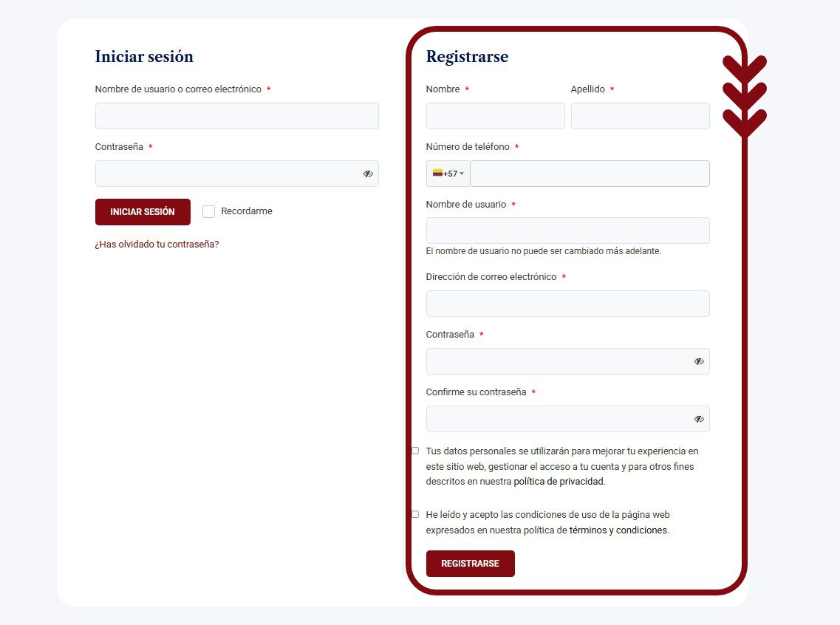Click the Colombia flag icon

437,173
